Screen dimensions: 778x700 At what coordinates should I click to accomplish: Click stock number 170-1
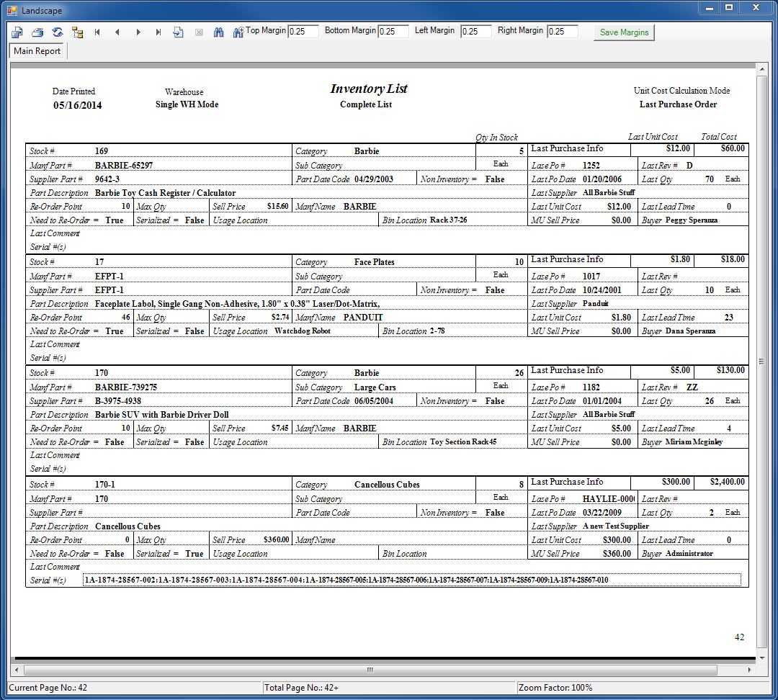click(x=104, y=485)
